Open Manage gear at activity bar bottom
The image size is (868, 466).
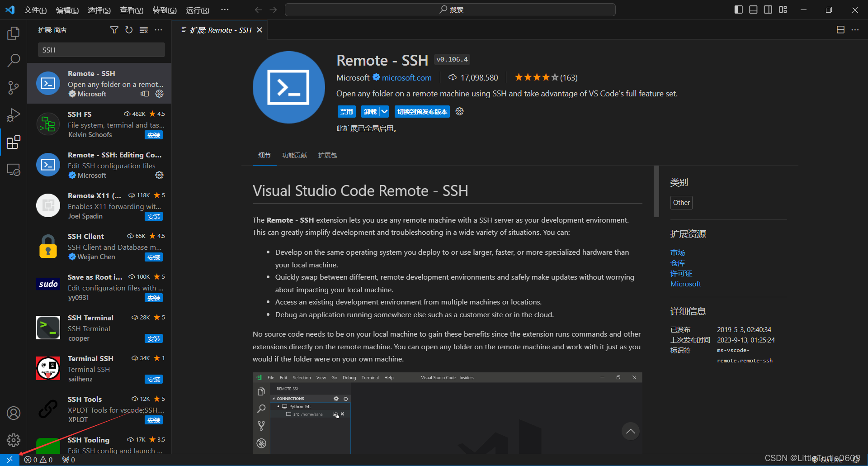[x=14, y=440]
